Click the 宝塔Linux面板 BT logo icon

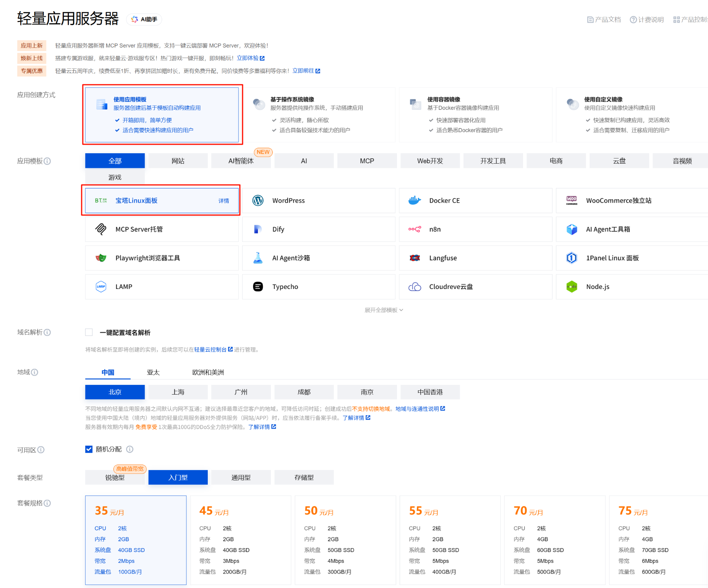pyautogui.click(x=101, y=200)
